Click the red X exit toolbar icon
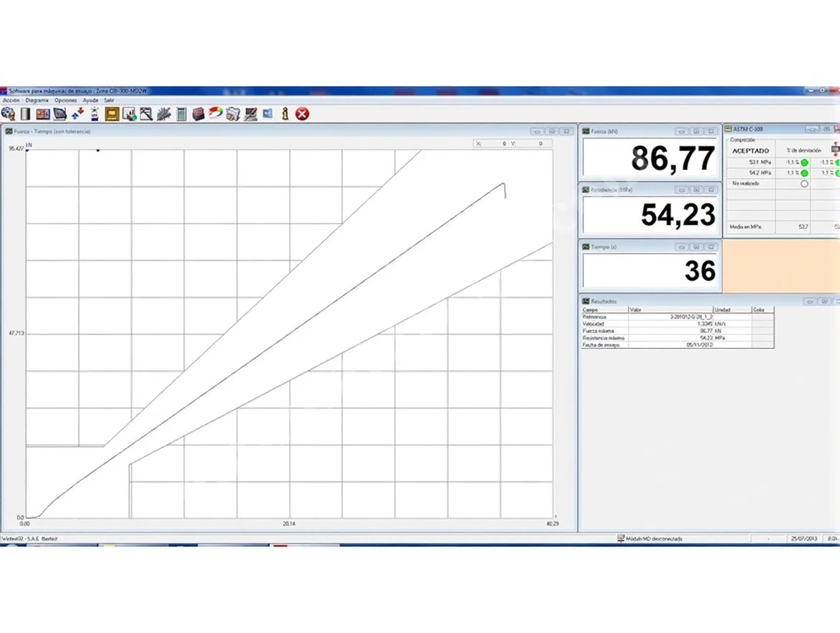Viewport: 840px width, 633px height. click(x=302, y=114)
